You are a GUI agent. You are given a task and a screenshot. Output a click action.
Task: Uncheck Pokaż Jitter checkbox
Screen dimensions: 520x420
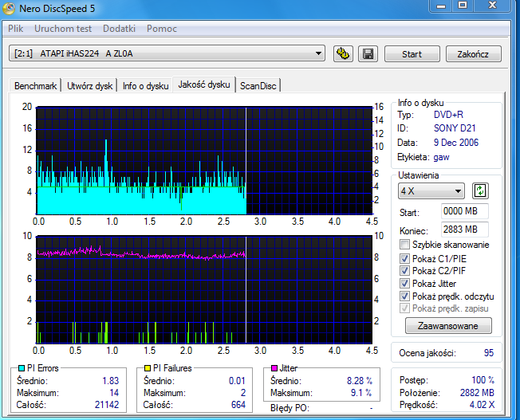(404, 284)
